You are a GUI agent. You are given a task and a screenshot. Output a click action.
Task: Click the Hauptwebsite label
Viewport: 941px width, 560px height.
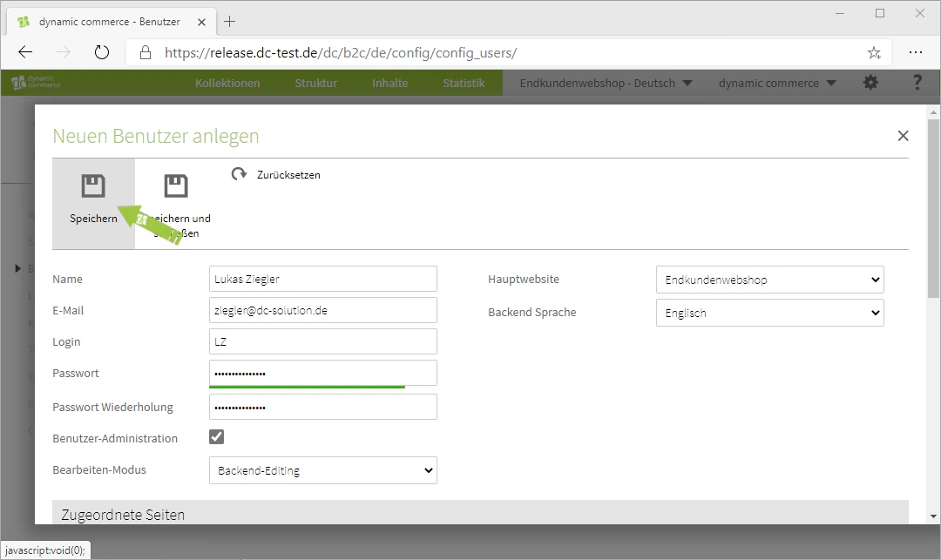[524, 279]
